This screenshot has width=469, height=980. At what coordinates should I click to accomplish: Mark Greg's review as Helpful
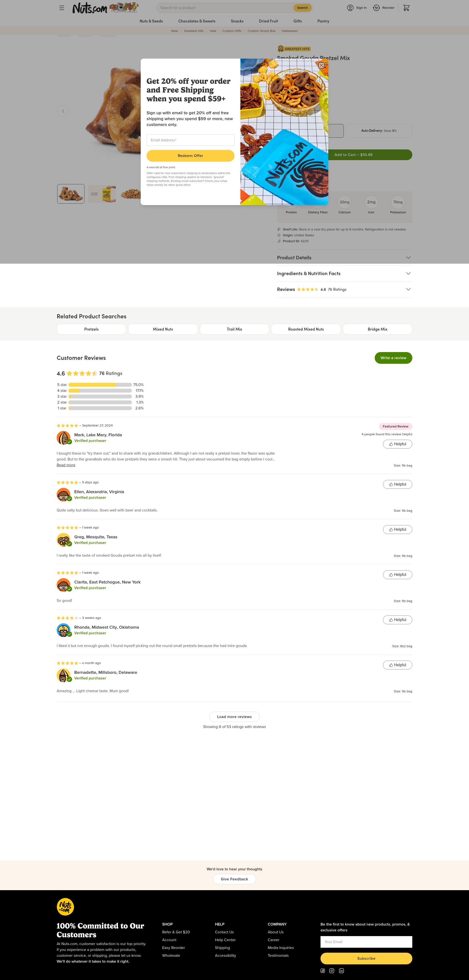click(397, 530)
